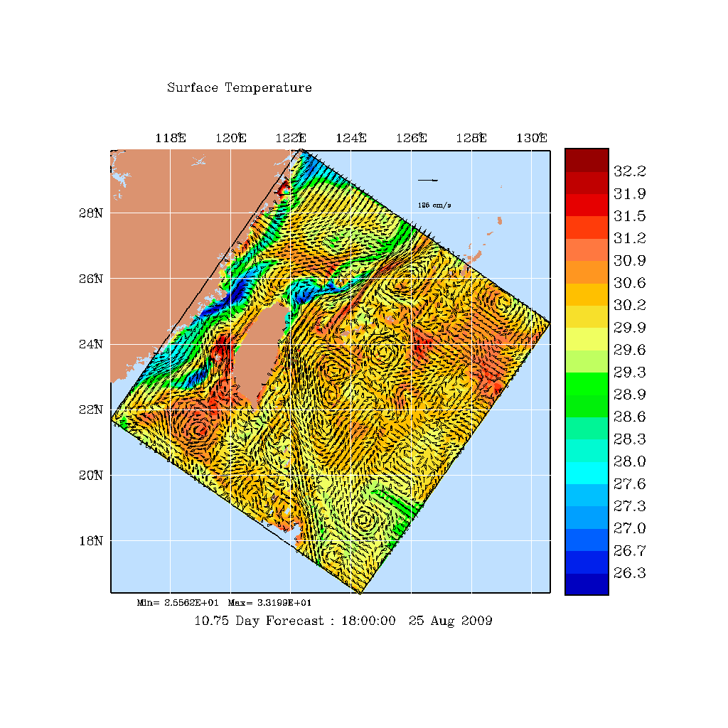Click the 32.2 colorbar value label
728x728 pixels.
pyautogui.click(x=629, y=171)
